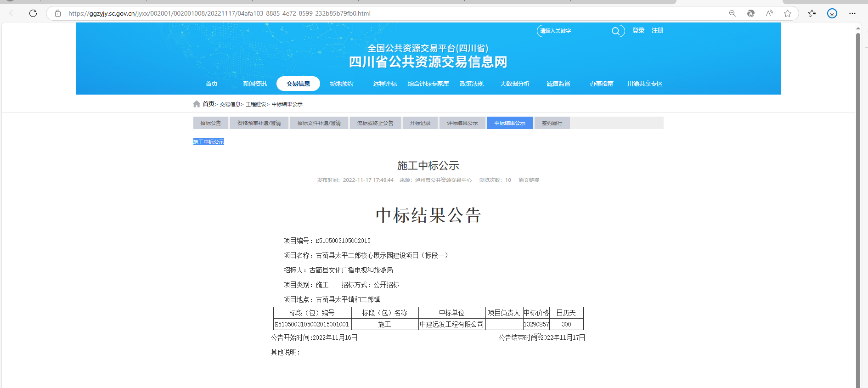Switch to the 招标公告 tab
868x388 pixels.
pyautogui.click(x=211, y=123)
